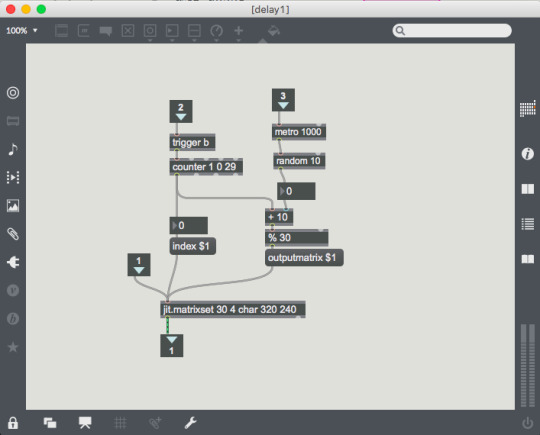The image size is (540, 435).
Task: Add a message box from toolbar
Action: tap(84, 31)
